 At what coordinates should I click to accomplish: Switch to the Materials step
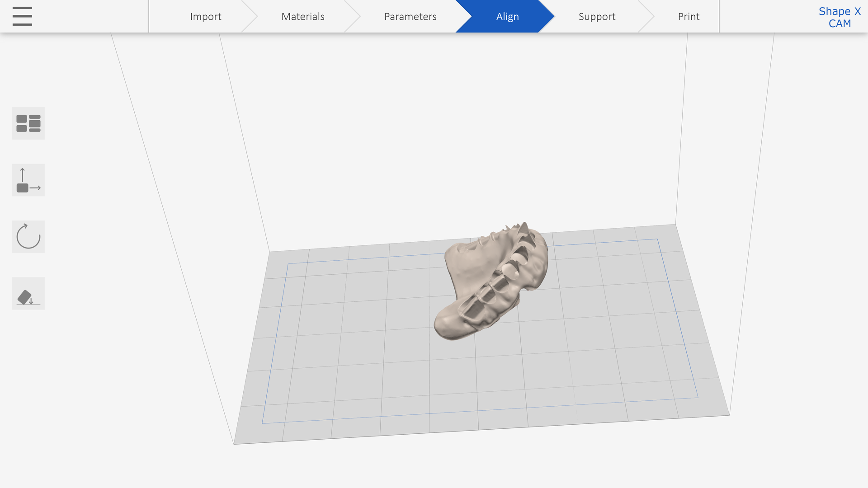pyautogui.click(x=302, y=17)
